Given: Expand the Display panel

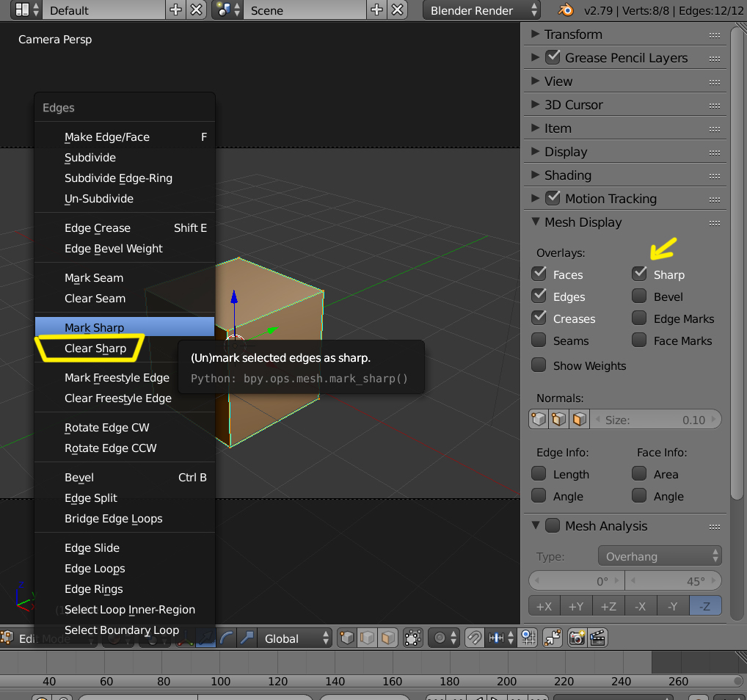Looking at the screenshot, I should [536, 152].
